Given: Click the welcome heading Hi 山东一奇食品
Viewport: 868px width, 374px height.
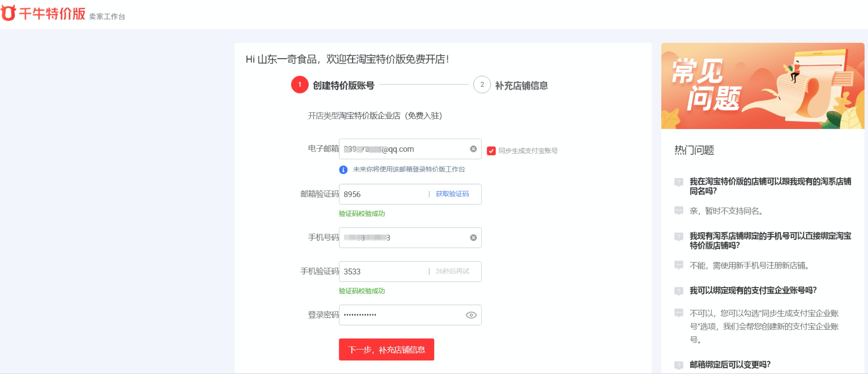Looking at the screenshot, I should click(347, 59).
